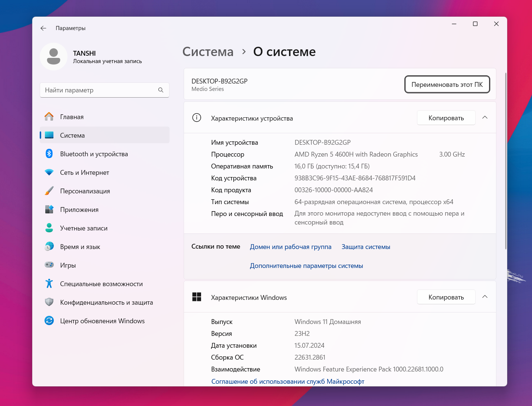
Task: Select the install date 15.07.2024
Action: (309, 346)
